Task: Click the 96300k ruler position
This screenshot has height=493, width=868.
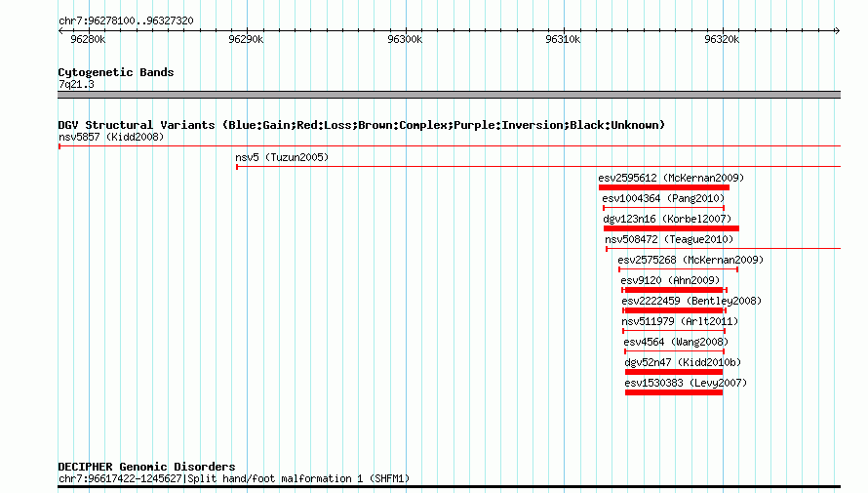Action: pos(405,39)
